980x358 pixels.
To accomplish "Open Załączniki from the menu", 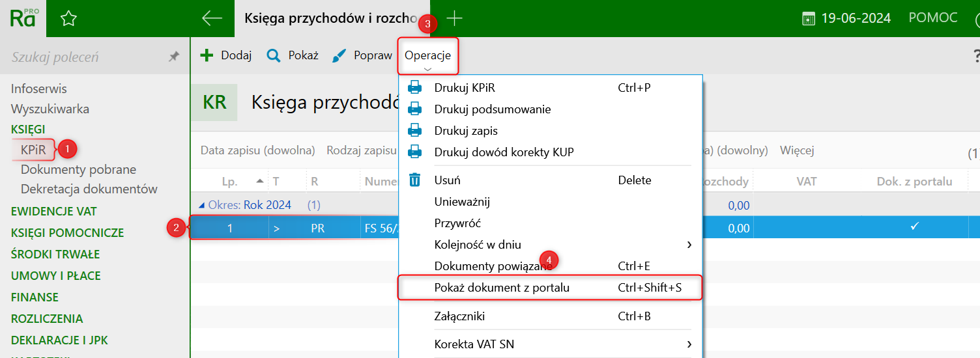I will [x=550, y=316].
